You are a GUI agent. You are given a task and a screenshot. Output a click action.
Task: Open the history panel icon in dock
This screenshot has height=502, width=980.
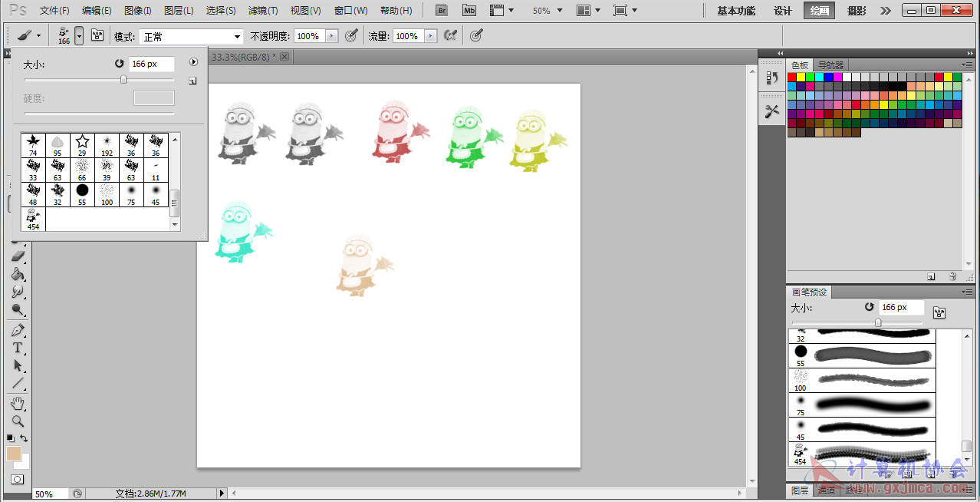[771, 78]
